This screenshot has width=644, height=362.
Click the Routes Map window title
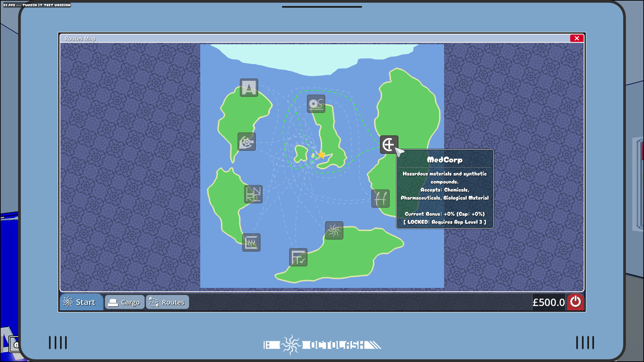pos(80,39)
